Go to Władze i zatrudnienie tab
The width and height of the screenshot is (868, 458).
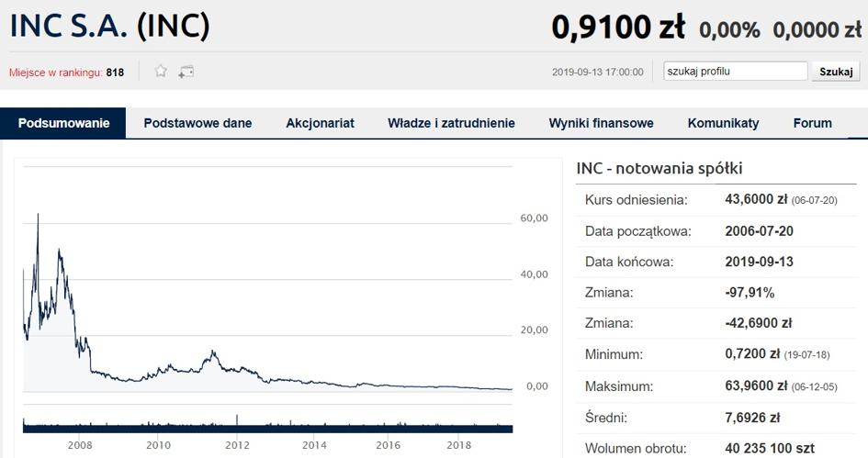pyautogui.click(x=451, y=123)
